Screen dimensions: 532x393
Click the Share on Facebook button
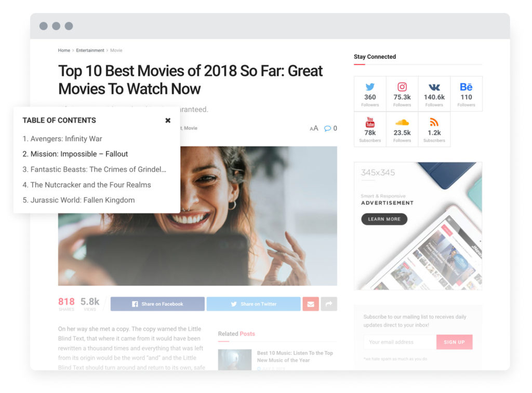157,304
